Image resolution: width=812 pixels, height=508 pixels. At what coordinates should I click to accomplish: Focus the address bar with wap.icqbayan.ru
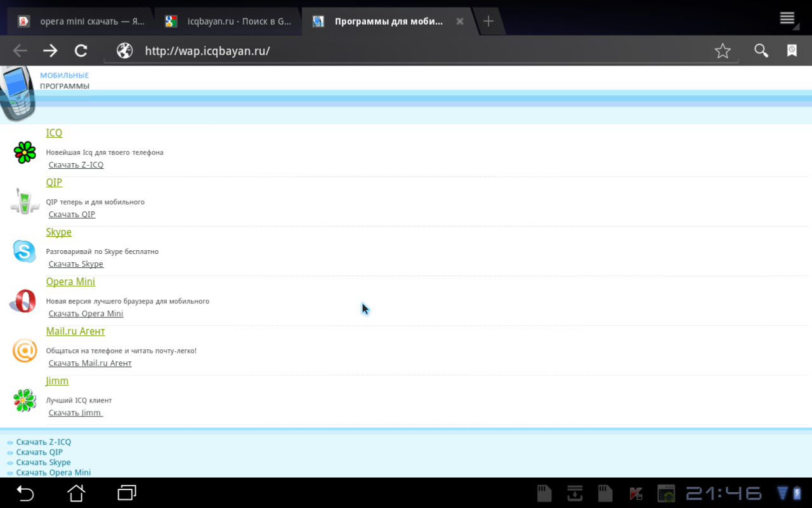[x=421, y=51]
